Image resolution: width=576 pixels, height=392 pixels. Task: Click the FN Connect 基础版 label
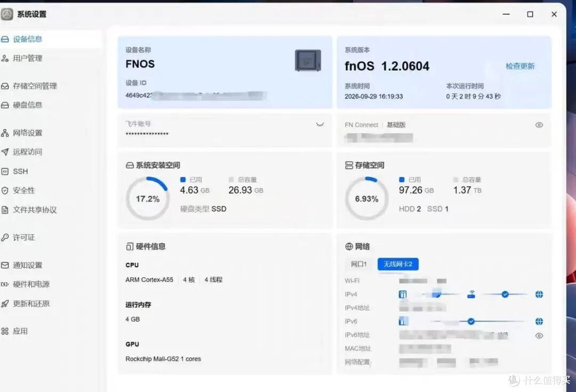(375, 125)
